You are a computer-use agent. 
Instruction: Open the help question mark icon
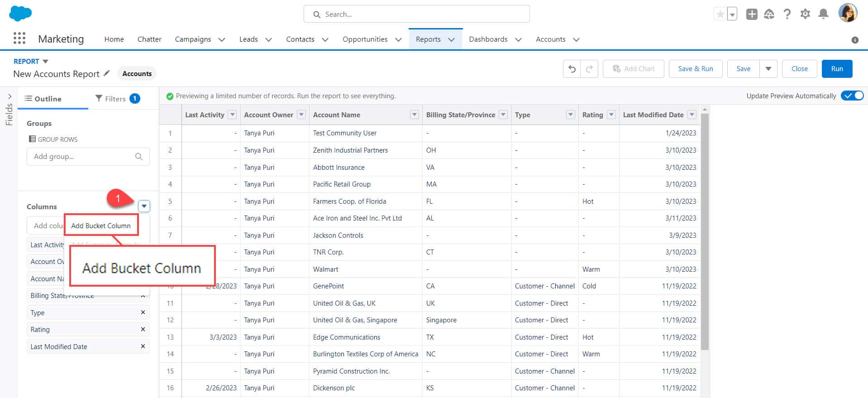[787, 14]
